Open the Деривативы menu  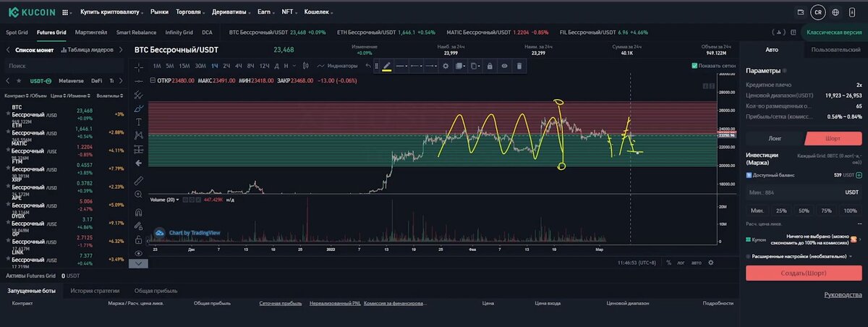point(231,12)
